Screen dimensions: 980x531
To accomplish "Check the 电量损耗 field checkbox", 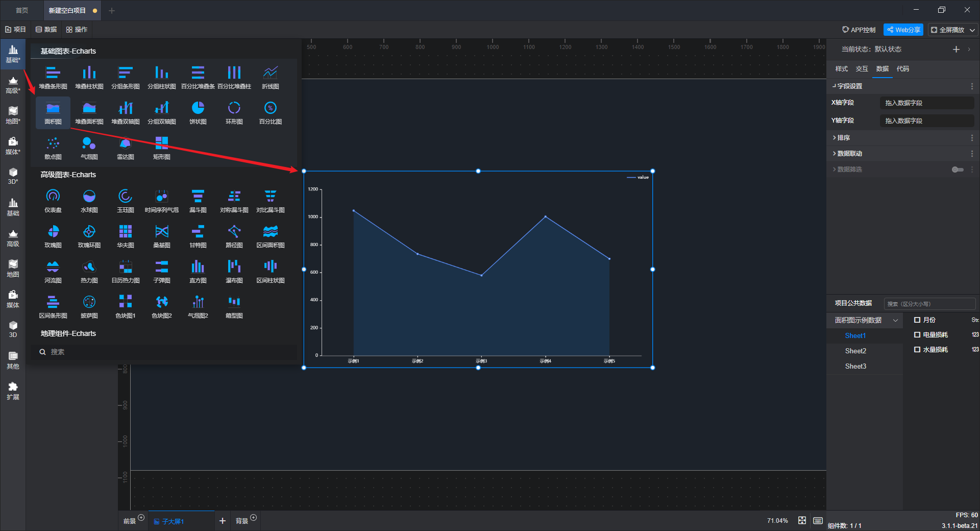I will [x=917, y=335].
